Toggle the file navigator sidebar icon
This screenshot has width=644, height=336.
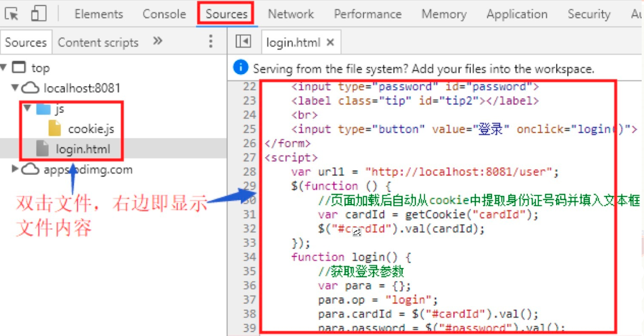tap(243, 42)
